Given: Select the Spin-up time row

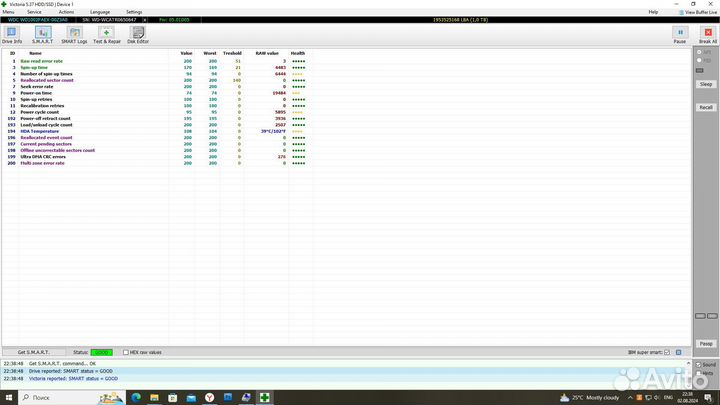Looking at the screenshot, I should click(158, 68).
